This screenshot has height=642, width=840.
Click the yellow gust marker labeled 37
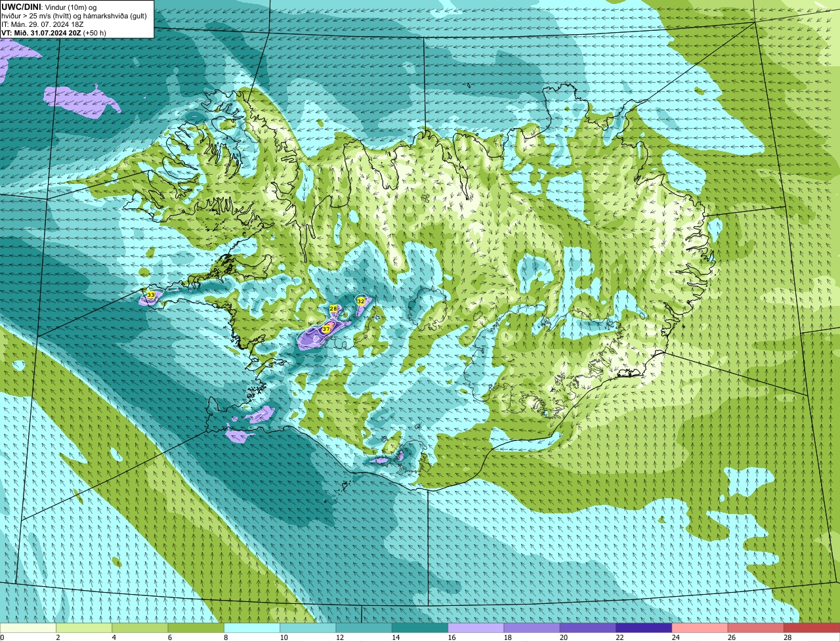[x=326, y=329]
